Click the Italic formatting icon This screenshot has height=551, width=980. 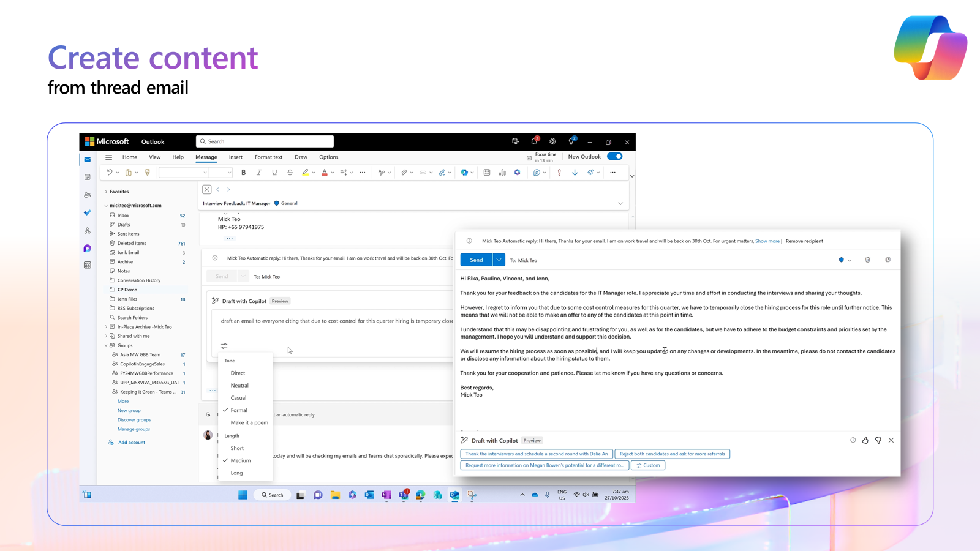pos(259,173)
